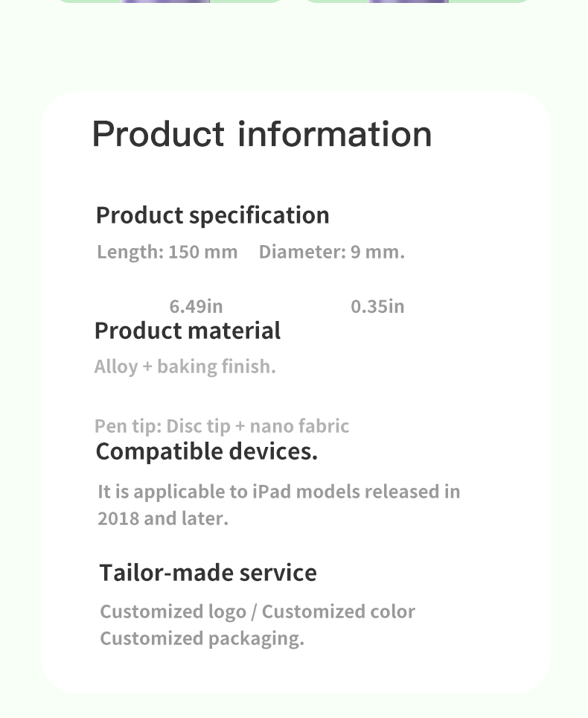Select the Customized packaging. text
This screenshot has width=588, height=718.
pyautogui.click(x=202, y=638)
